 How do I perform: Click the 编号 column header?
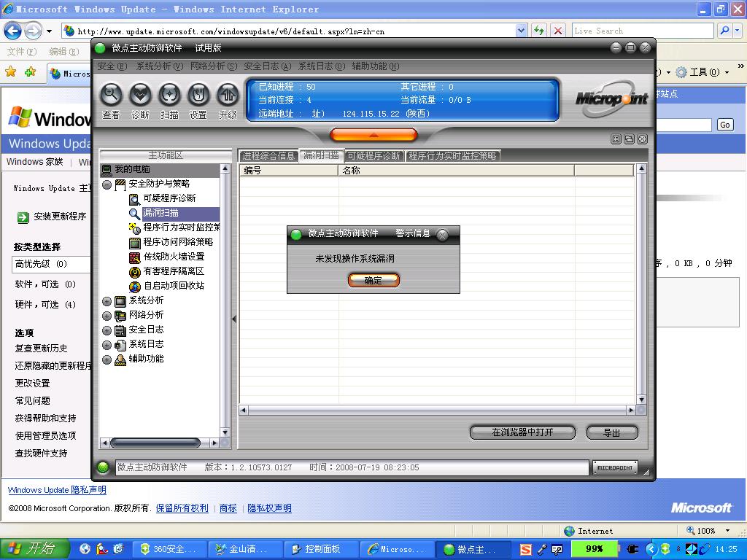tap(289, 171)
